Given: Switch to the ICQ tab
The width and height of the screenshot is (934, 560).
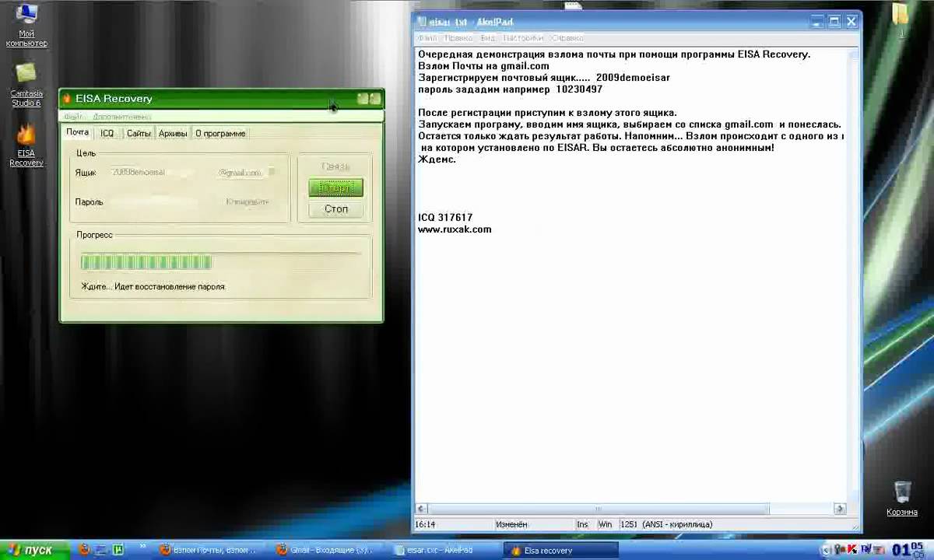Looking at the screenshot, I should pyautogui.click(x=107, y=133).
